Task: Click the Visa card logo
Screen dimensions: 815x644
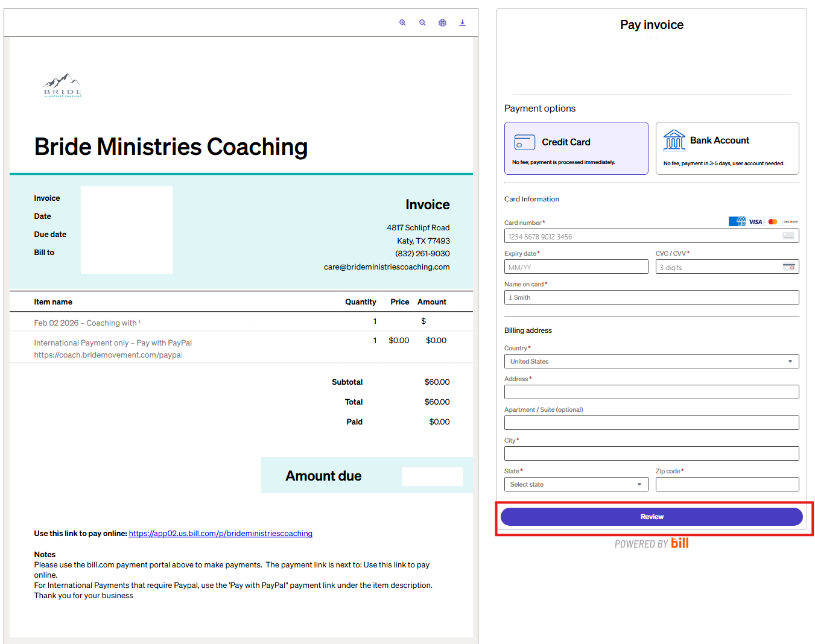Action: pyautogui.click(x=755, y=221)
